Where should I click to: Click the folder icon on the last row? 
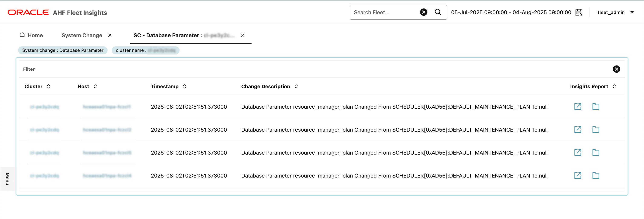596,175
